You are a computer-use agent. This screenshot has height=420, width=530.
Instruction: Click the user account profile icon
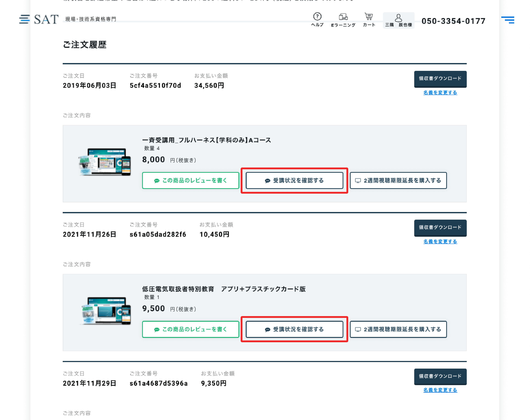(x=398, y=18)
